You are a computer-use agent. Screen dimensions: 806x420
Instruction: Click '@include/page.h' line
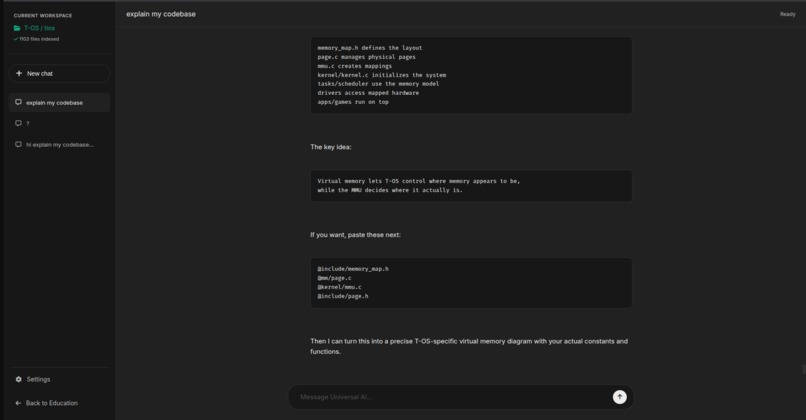[x=343, y=296]
